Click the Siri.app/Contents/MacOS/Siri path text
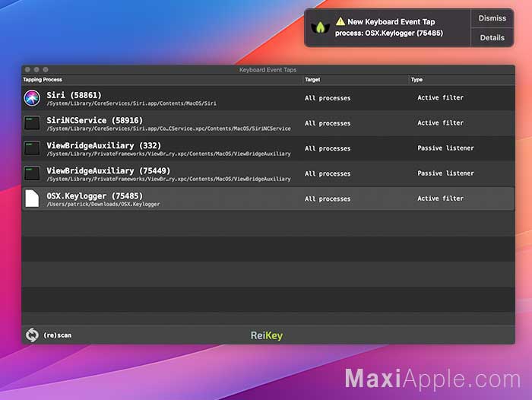 pyautogui.click(x=131, y=103)
